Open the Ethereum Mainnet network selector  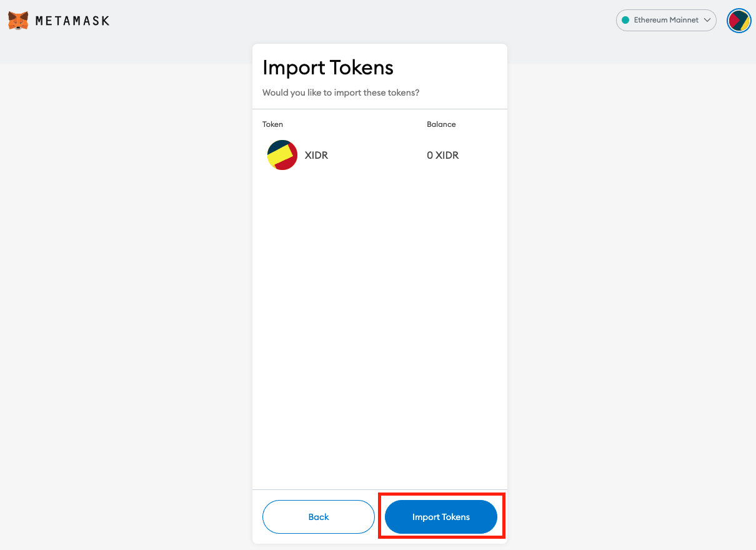(666, 20)
